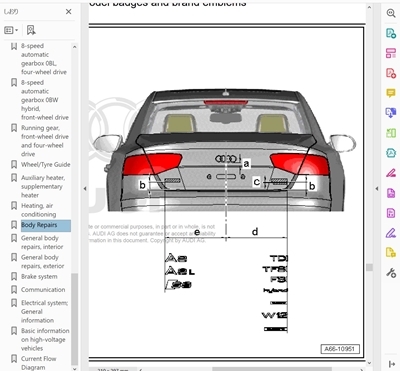Image resolution: width=400 pixels, height=371 pixels.
Task: Click bookmark icon beside Wheel/Tyre Guide
Action: [14, 164]
